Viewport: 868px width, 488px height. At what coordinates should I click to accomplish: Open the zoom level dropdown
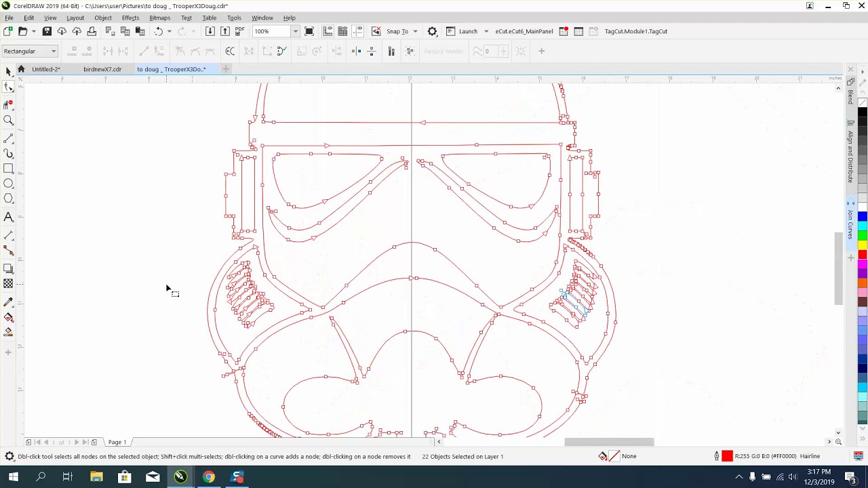coord(295,31)
